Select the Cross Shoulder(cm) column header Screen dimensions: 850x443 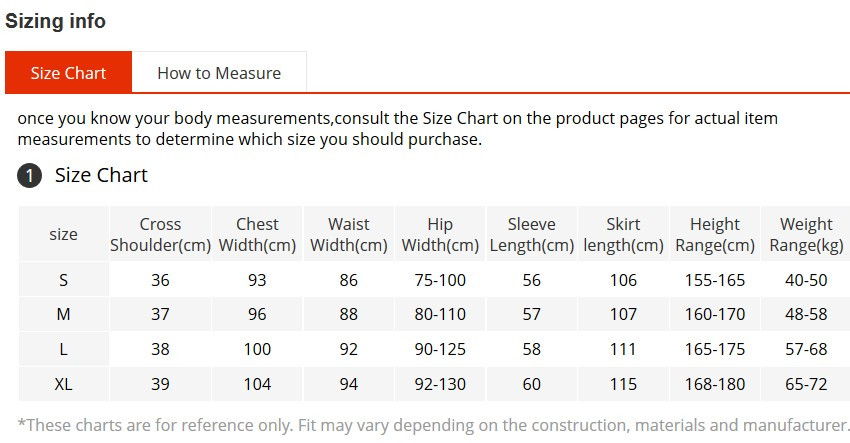[x=160, y=234]
